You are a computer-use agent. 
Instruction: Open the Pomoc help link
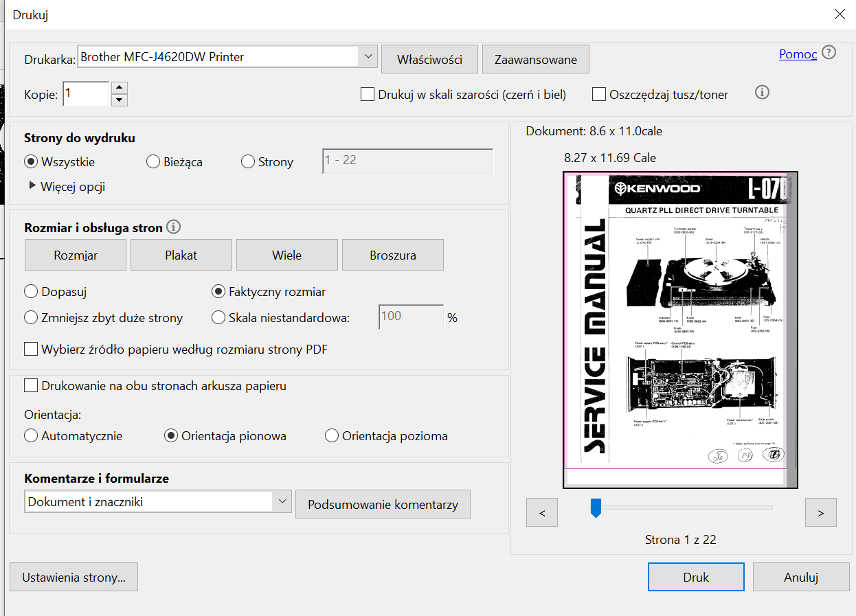point(798,54)
